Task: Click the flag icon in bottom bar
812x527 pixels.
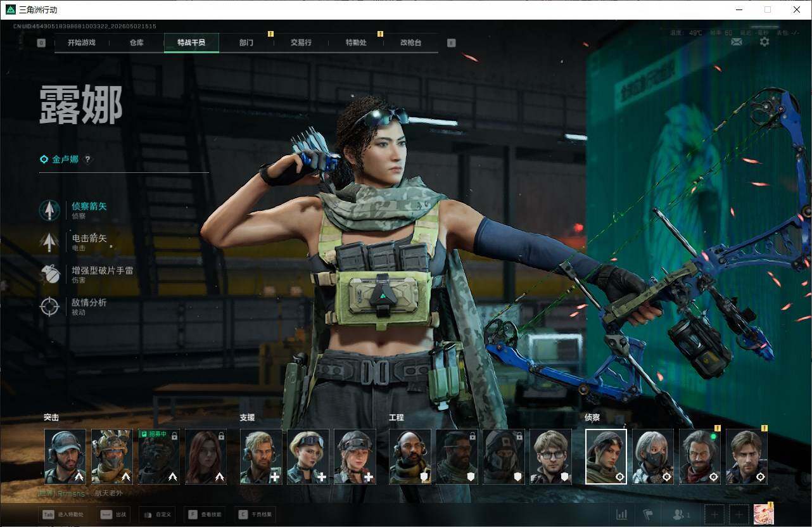Action: click(x=648, y=514)
